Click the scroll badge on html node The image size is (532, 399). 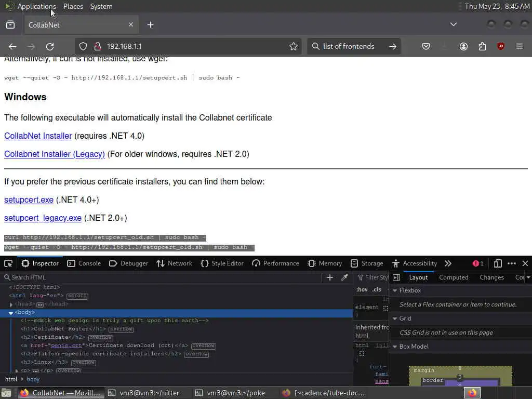(x=77, y=296)
